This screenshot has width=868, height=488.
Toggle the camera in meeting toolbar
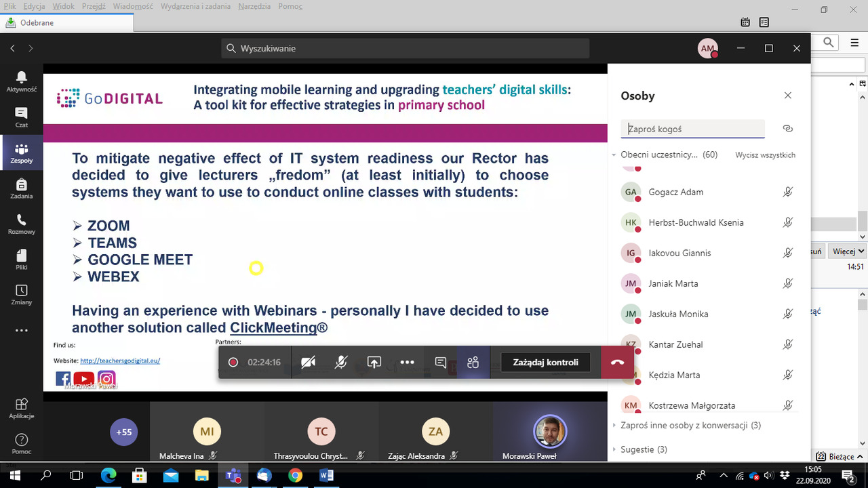click(308, 363)
